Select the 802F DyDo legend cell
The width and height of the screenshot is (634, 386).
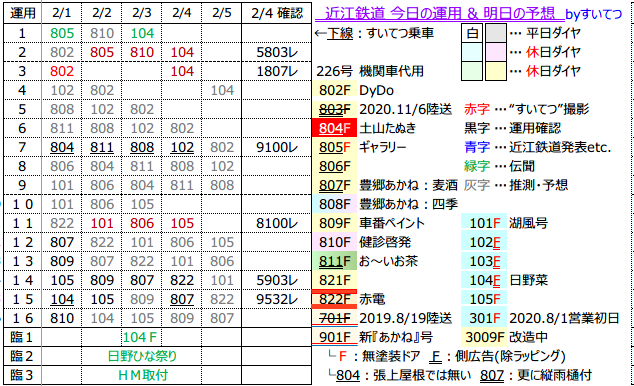pyautogui.click(x=334, y=90)
